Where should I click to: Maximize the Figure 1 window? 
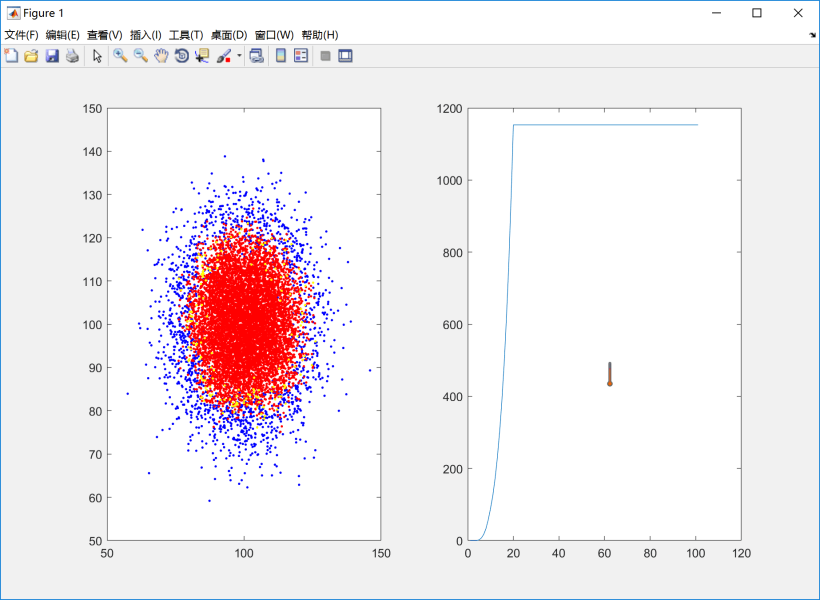(x=757, y=13)
